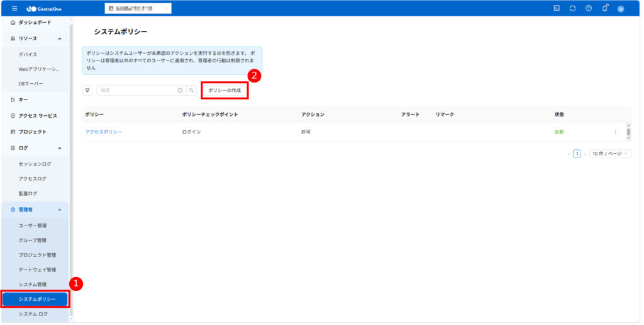Click the search magnifier icon

click(x=191, y=91)
